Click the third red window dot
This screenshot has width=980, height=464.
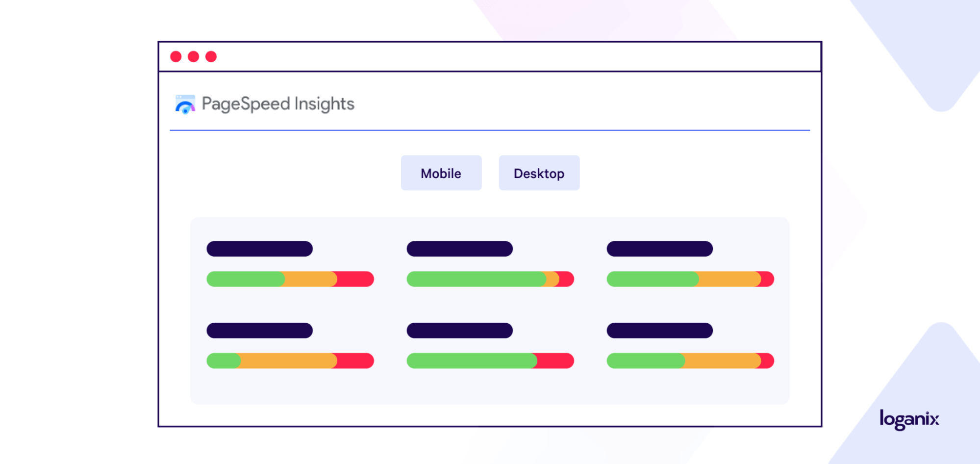pos(211,56)
